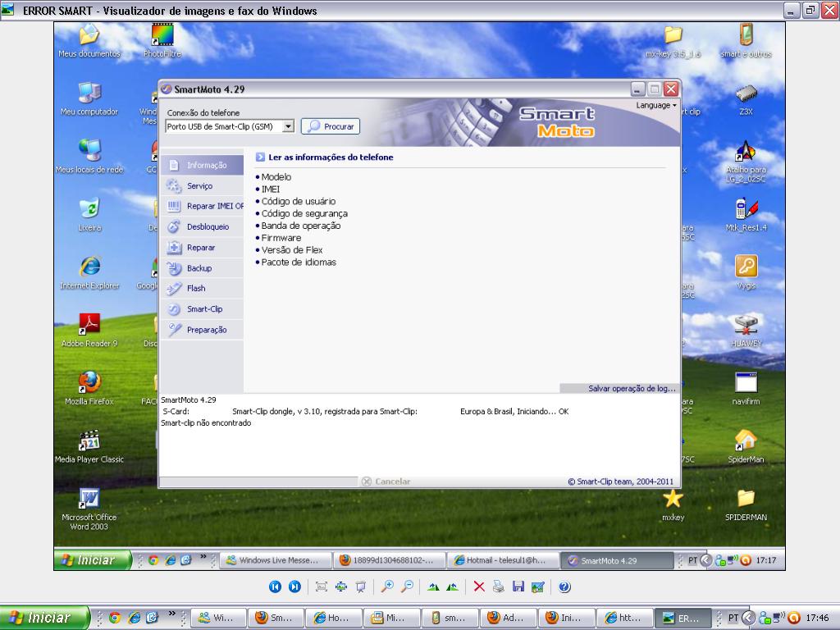
Task: Click the HUAWEY desktop icon
Action: pos(746,331)
